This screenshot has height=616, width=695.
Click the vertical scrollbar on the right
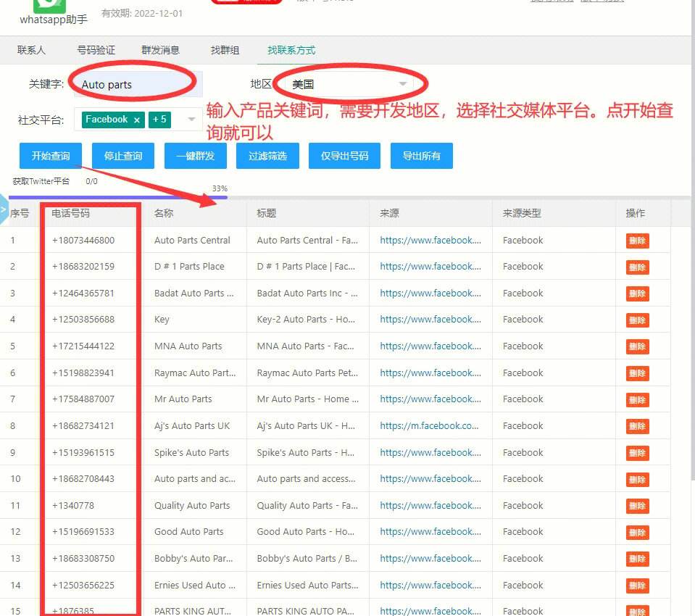point(692,239)
